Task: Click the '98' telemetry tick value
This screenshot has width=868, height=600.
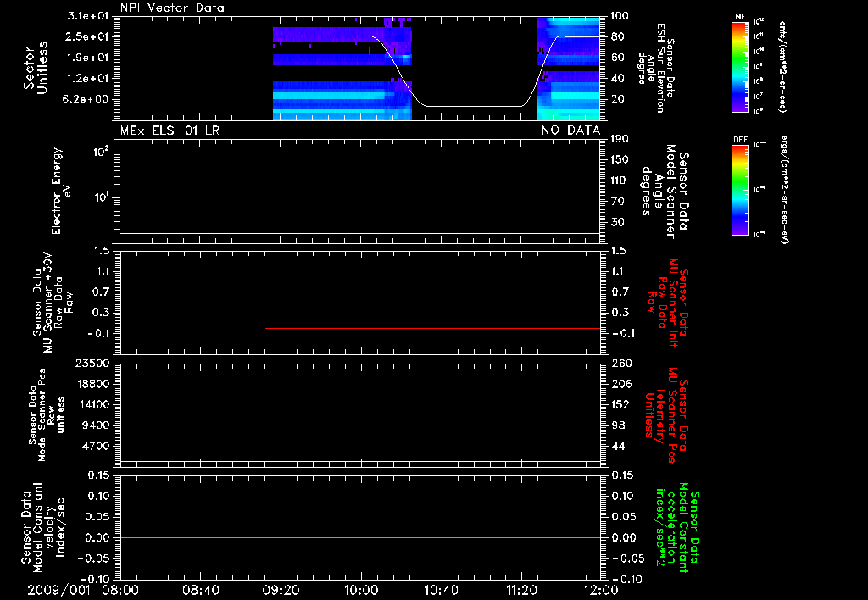Action: pyautogui.click(x=618, y=425)
